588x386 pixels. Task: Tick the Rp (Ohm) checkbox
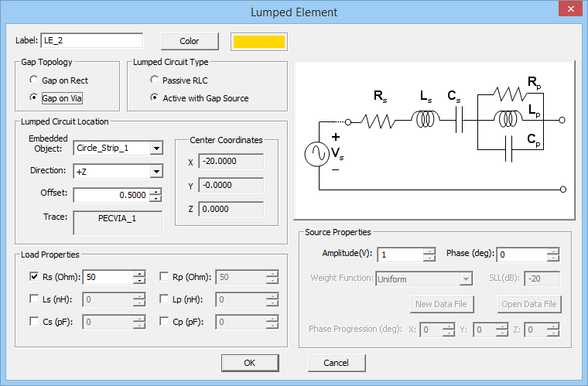[164, 276]
